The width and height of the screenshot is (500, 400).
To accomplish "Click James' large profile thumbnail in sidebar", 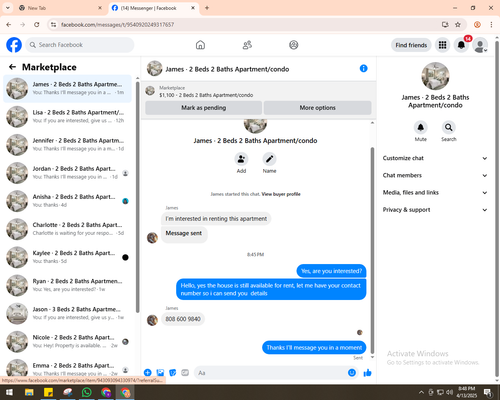I will pyautogui.click(x=435, y=76).
